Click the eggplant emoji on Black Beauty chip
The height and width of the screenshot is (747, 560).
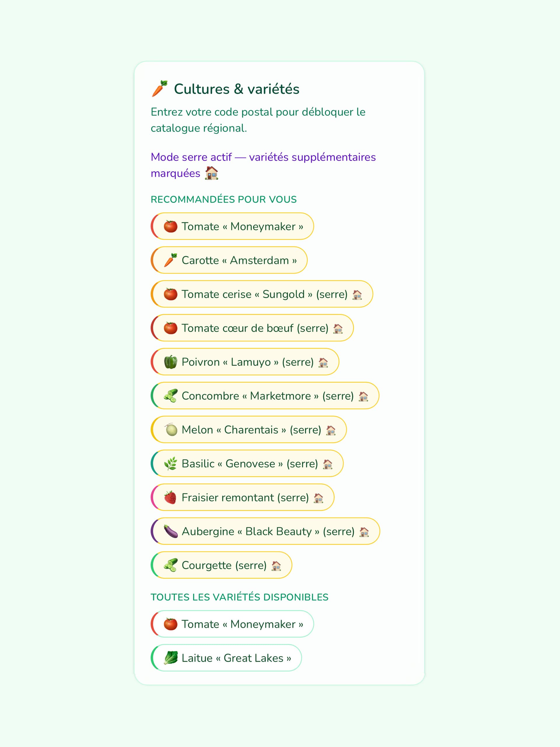coord(171,531)
